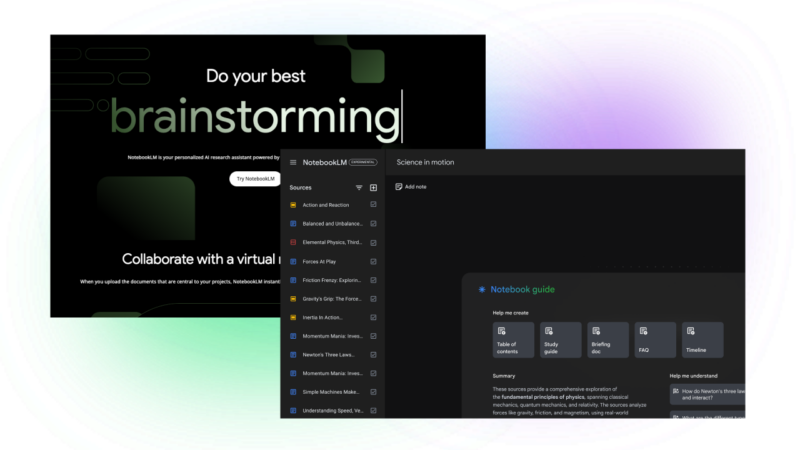Viewport: 800px width, 450px height.
Task: Create a Timeline from sources
Action: (x=702, y=340)
